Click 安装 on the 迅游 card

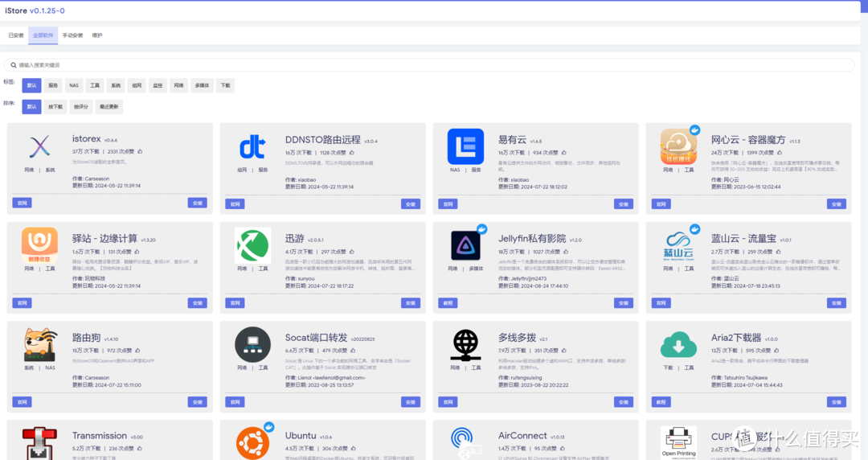click(410, 303)
